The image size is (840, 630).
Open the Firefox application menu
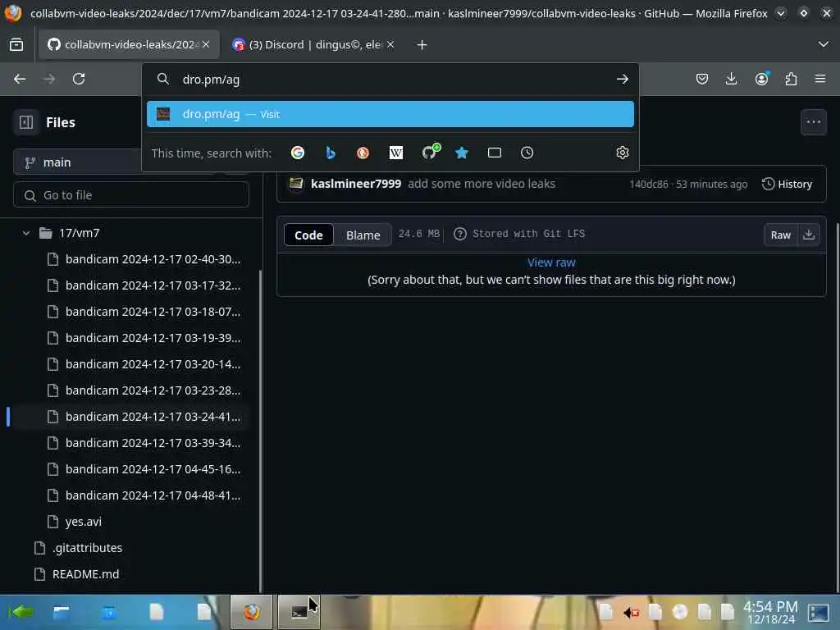[820, 80]
